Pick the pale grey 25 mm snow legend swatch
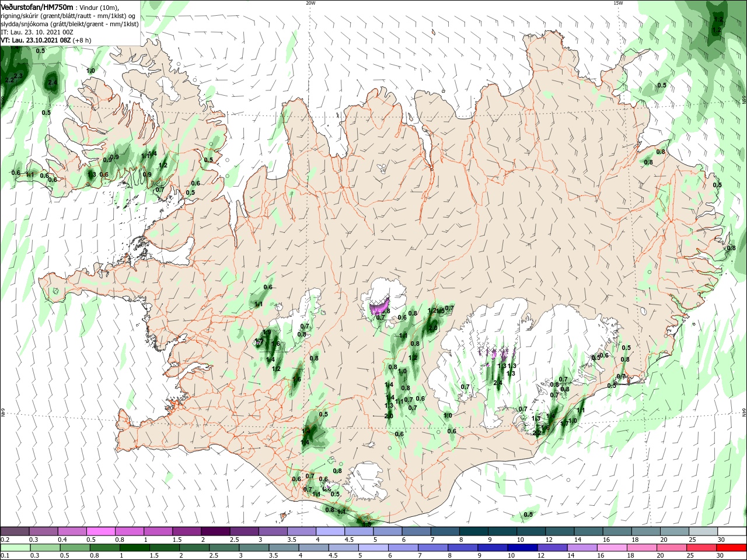The image size is (747, 560). coord(703,531)
